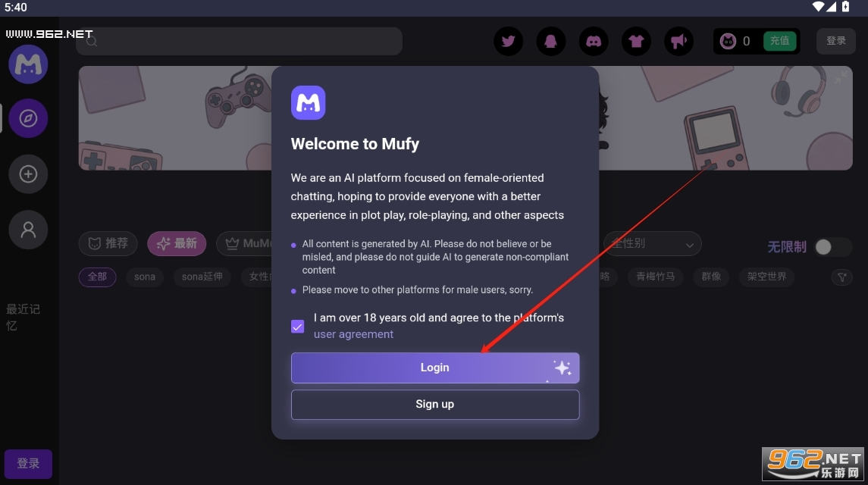
Task: Open the filter funnel icon
Action: (842, 277)
